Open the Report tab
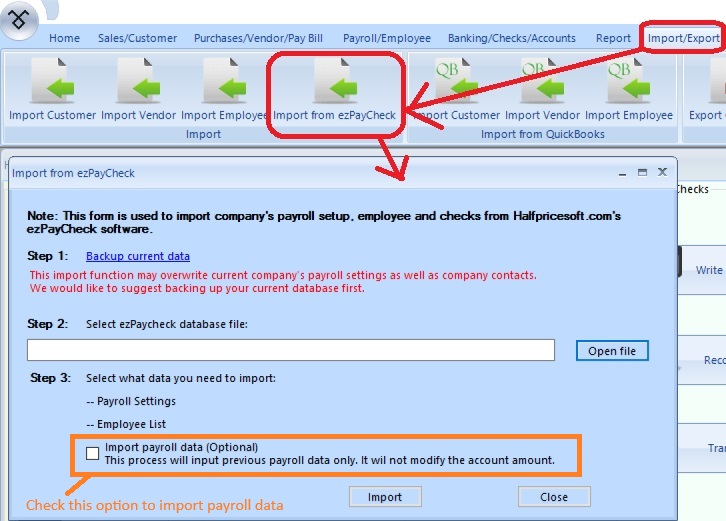Viewport: 726px width, 521px height. 613,38
